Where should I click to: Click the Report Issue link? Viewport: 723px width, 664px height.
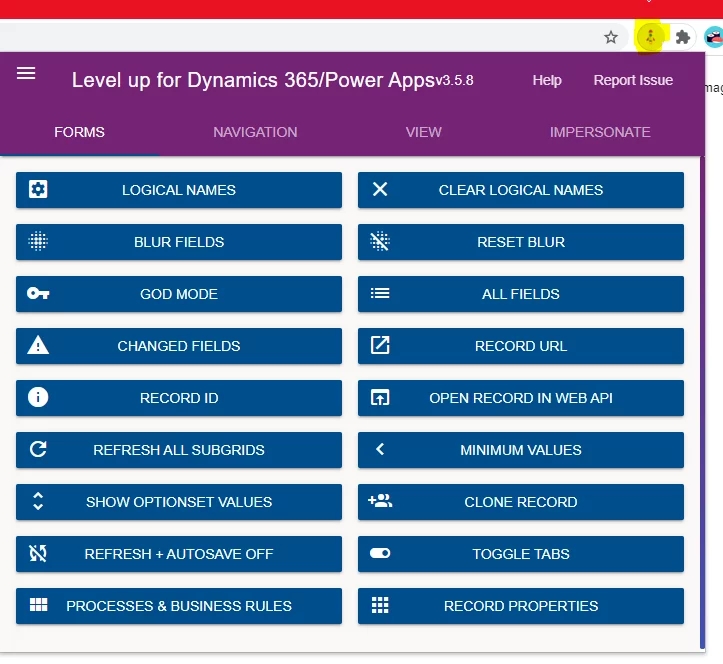click(633, 80)
